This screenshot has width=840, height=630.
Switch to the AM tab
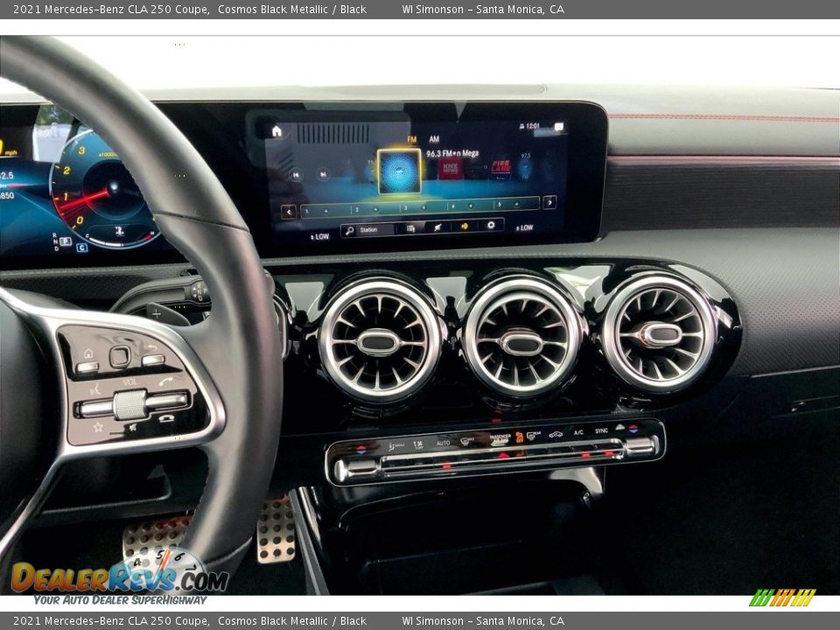tap(434, 138)
